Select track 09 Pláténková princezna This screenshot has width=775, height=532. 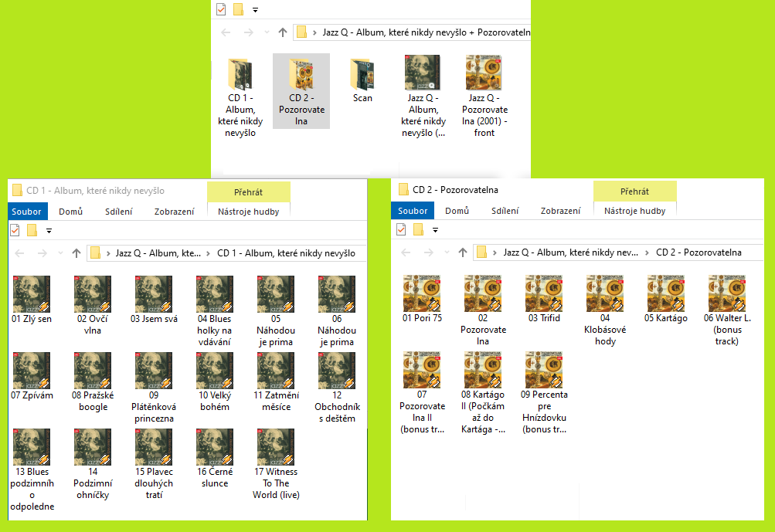(154, 388)
